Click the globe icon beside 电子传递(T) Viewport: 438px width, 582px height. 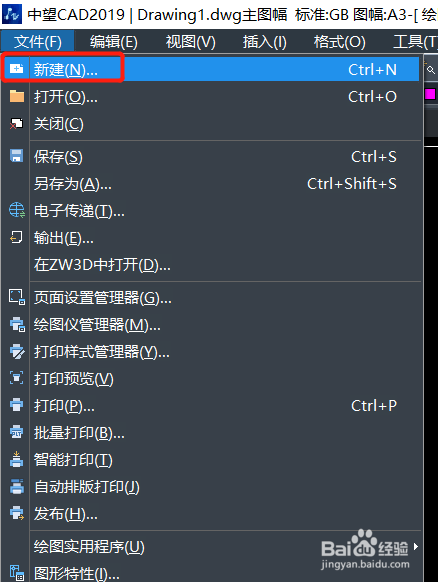17,210
